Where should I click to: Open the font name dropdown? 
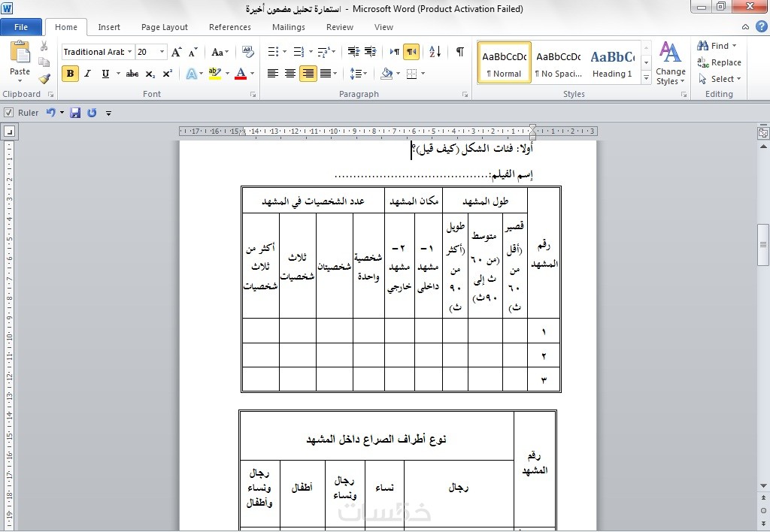click(x=129, y=52)
